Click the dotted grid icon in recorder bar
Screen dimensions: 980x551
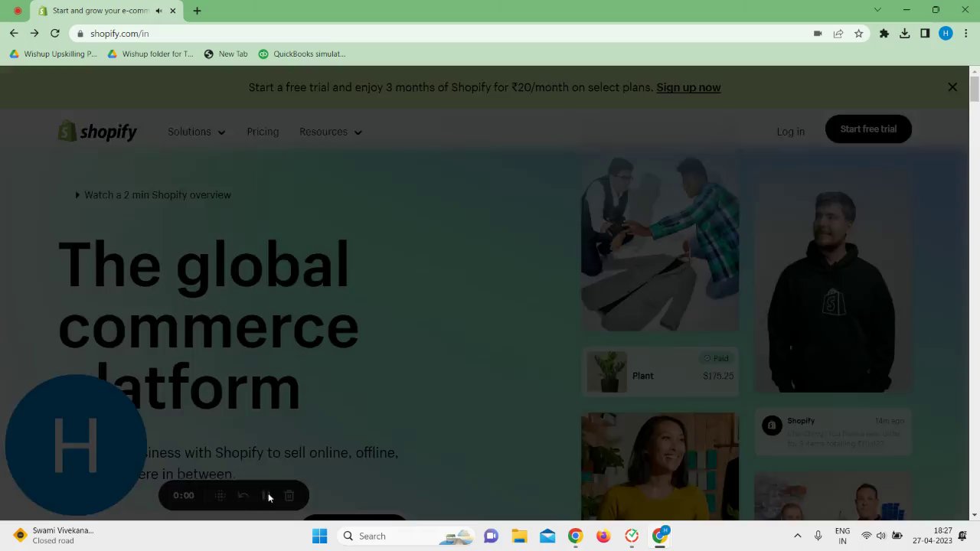click(220, 496)
